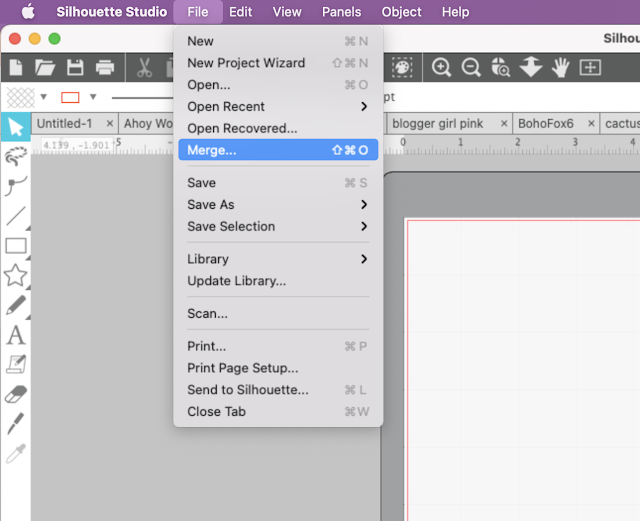Image resolution: width=640 pixels, height=521 pixels.
Task: Select Scan... menu item
Action: click(278, 313)
